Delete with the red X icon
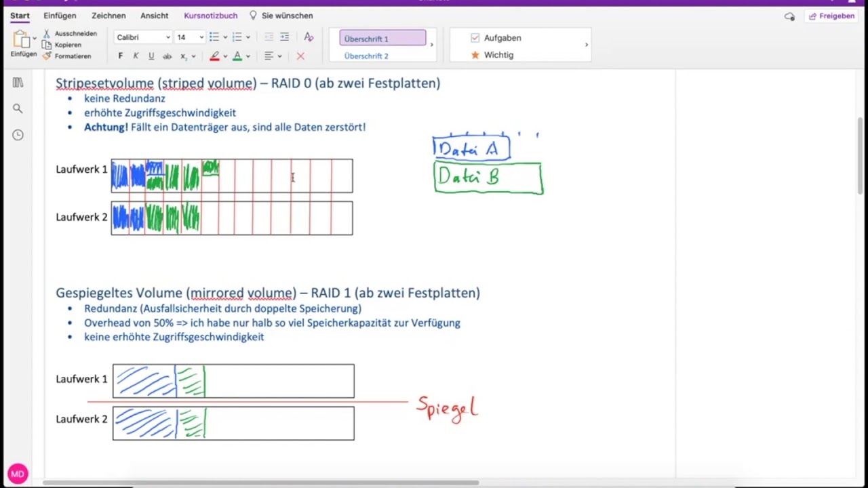 pyautogui.click(x=300, y=56)
